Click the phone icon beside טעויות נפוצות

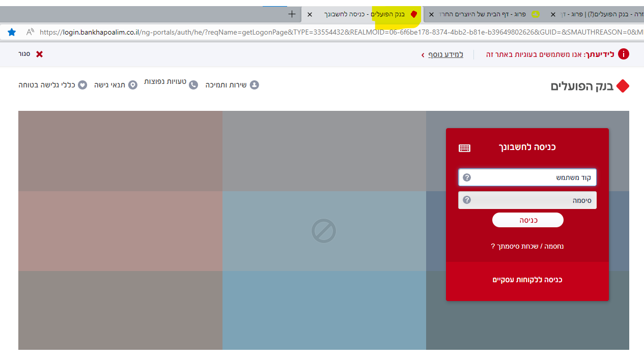(x=193, y=85)
